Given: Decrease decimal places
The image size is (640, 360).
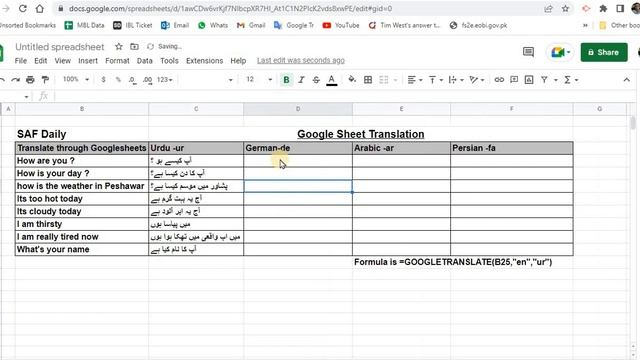Looking at the screenshot, I should (x=132, y=80).
